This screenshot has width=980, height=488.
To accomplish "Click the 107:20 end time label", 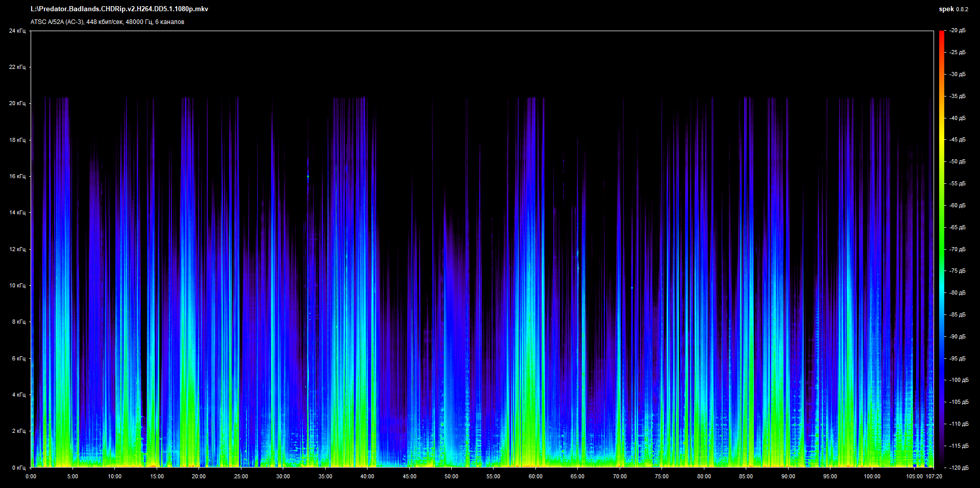I will point(934,476).
